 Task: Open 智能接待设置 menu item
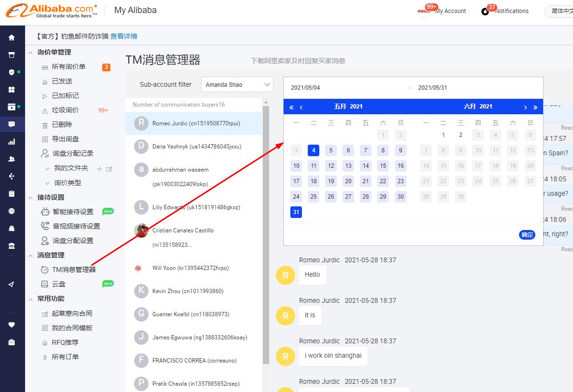pos(73,212)
